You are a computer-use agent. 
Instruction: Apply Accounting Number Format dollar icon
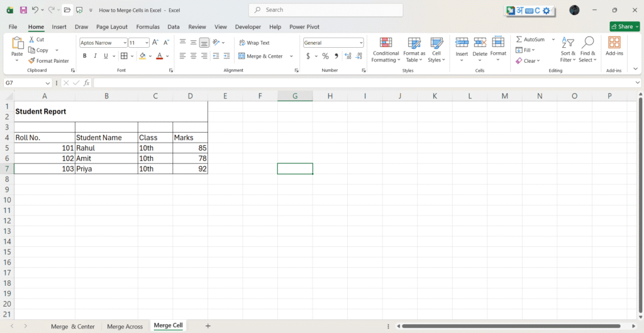click(308, 56)
